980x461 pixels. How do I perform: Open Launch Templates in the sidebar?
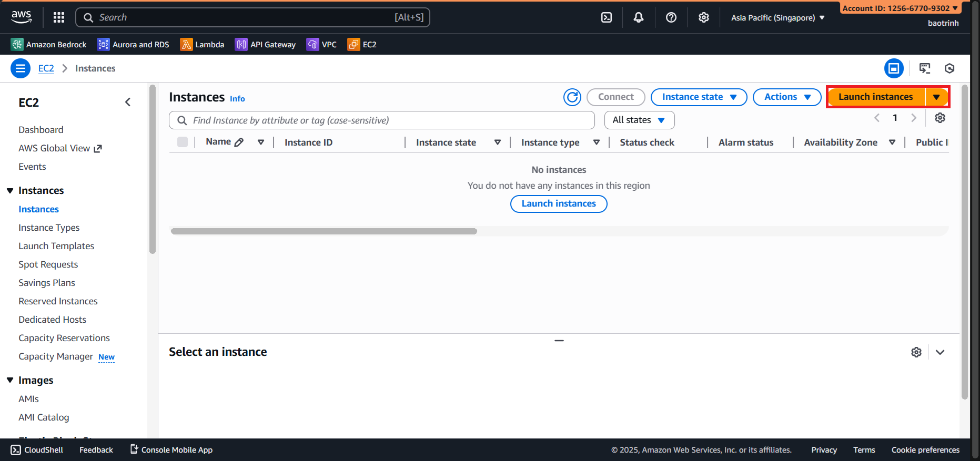[x=56, y=246]
